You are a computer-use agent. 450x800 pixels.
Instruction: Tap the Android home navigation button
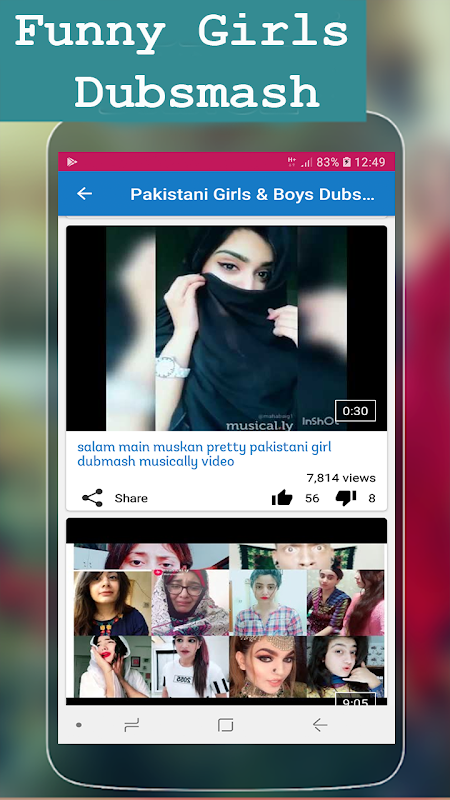point(226,724)
